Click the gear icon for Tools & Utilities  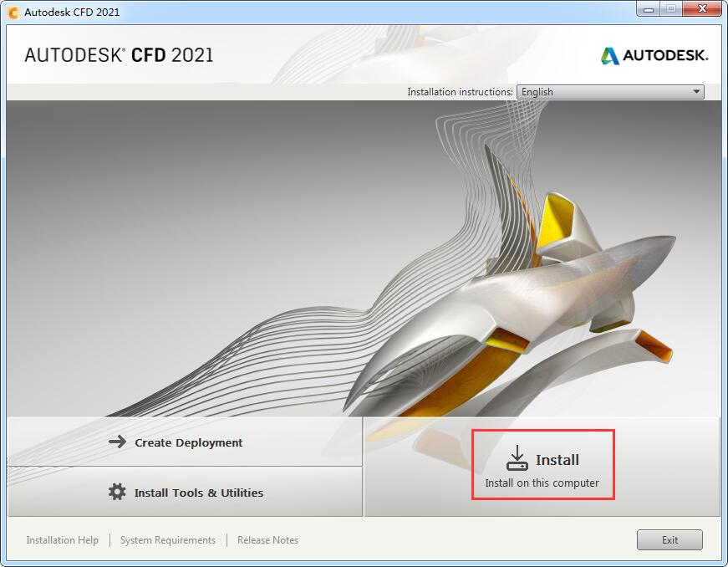[x=117, y=492]
